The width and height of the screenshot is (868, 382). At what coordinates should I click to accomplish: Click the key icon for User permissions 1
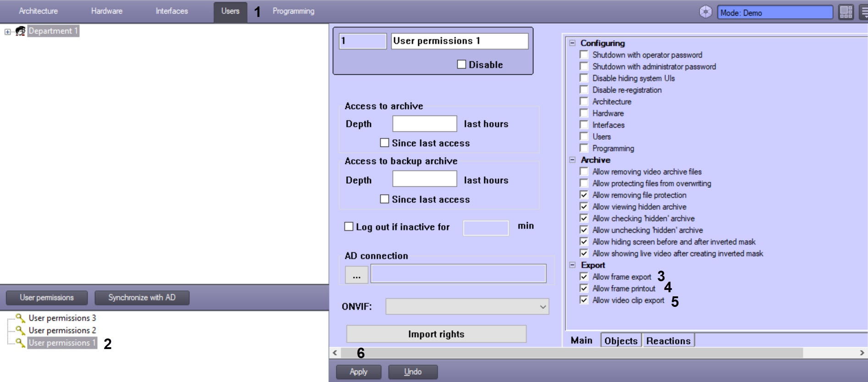(x=20, y=342)
